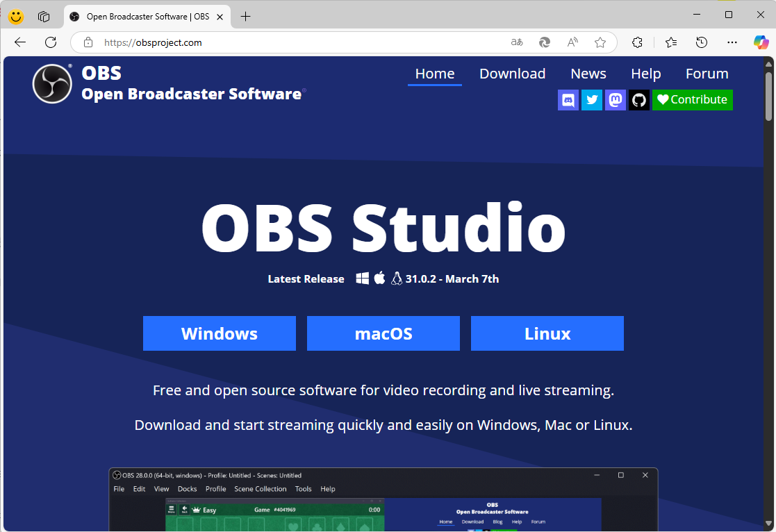Open the Copilot icon
Viewport: 776px width, 532px height.
(x=761, y=42)
